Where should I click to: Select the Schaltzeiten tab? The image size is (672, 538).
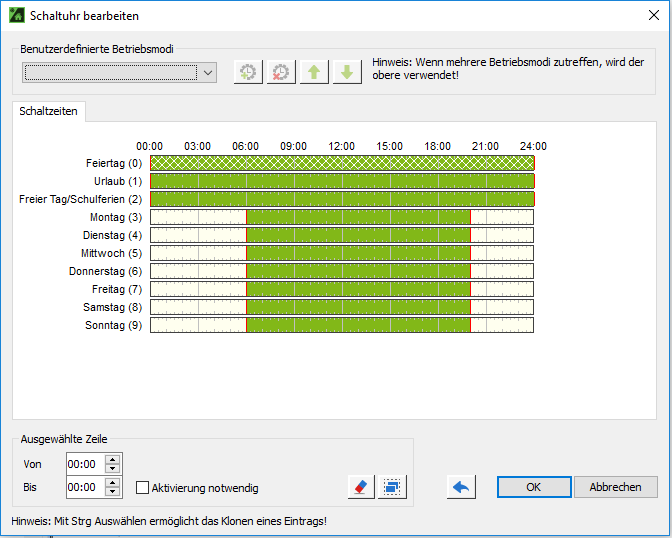tap(48, 111)
